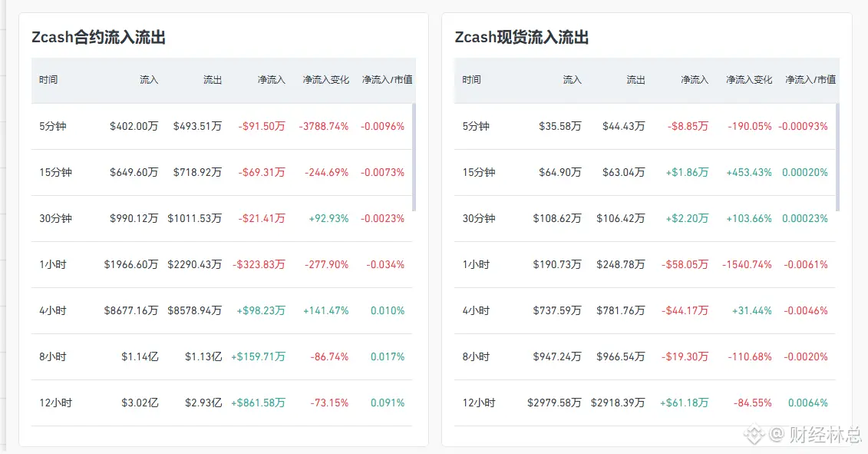Click the net inflow -$21.41万
Viewport: 868px width, 454px height.
pyautogui.click(x=262, y=218)
